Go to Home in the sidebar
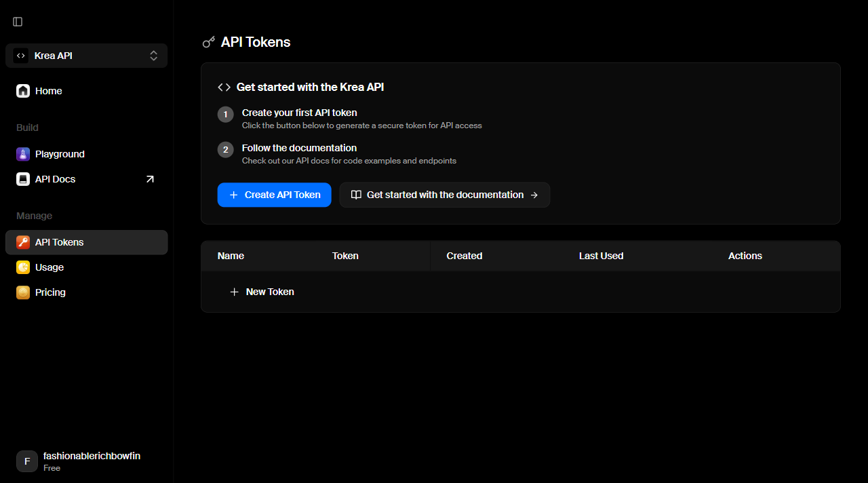This screenshot has width=868, height=483. [x=87, y=91]
